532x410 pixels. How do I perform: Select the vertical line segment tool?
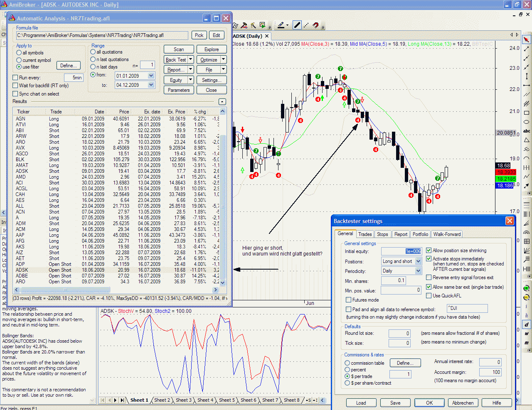click(x=527, y=76)
